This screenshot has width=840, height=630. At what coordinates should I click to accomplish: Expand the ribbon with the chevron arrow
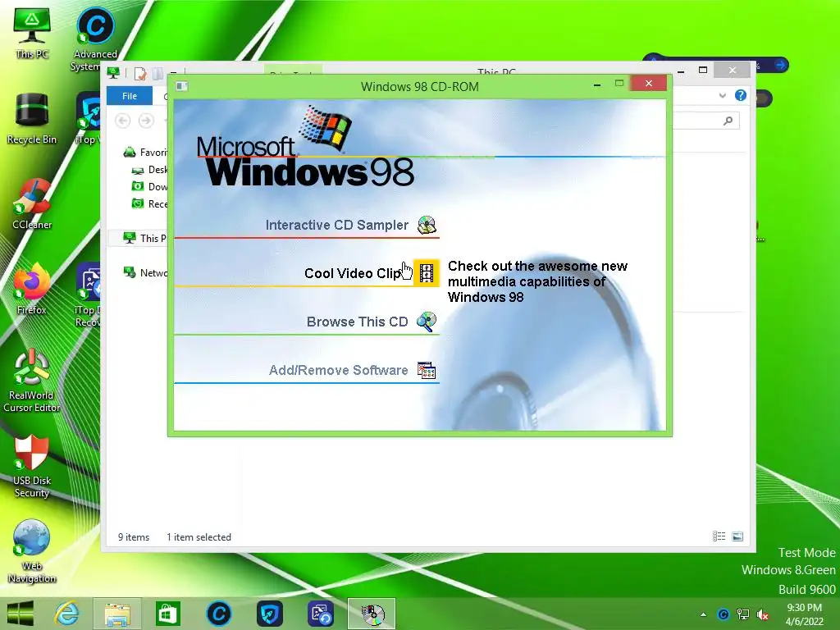pos(722,96)
